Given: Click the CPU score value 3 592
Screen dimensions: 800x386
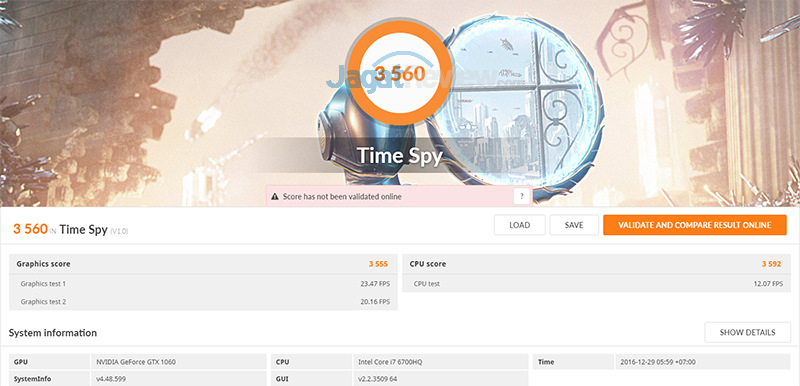Looking at the screenshot, I should tap(771, 264).
